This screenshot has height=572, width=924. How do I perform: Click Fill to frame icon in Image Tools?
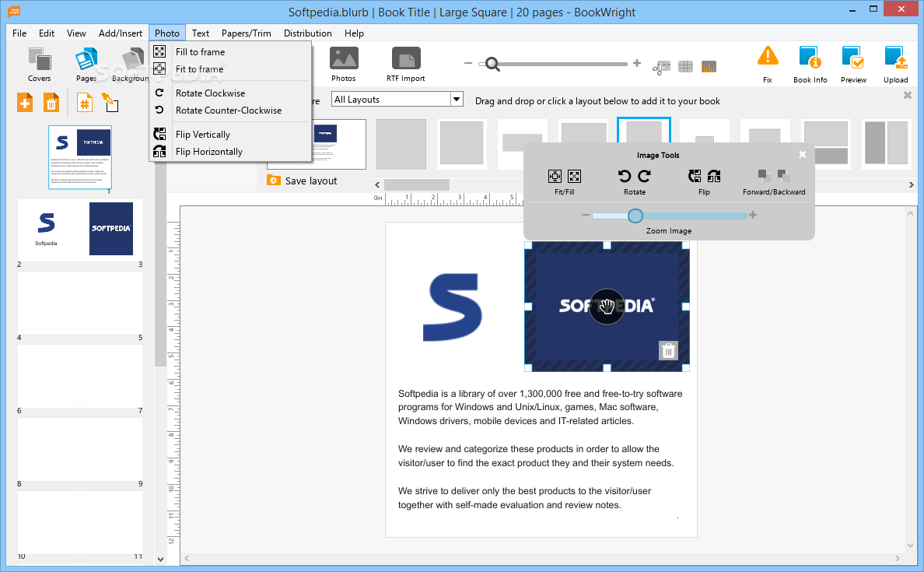[575, 176]
